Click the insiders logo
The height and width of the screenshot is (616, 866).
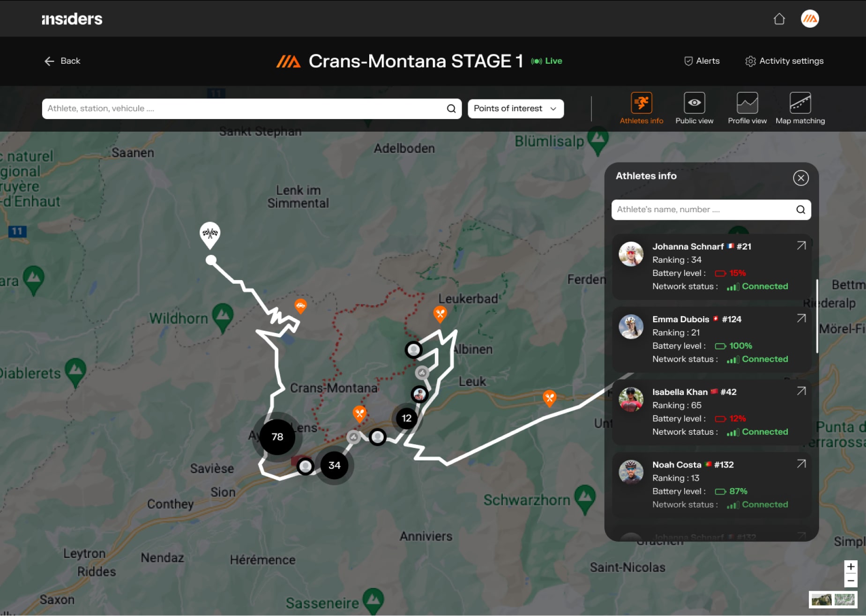pos(72,19)
